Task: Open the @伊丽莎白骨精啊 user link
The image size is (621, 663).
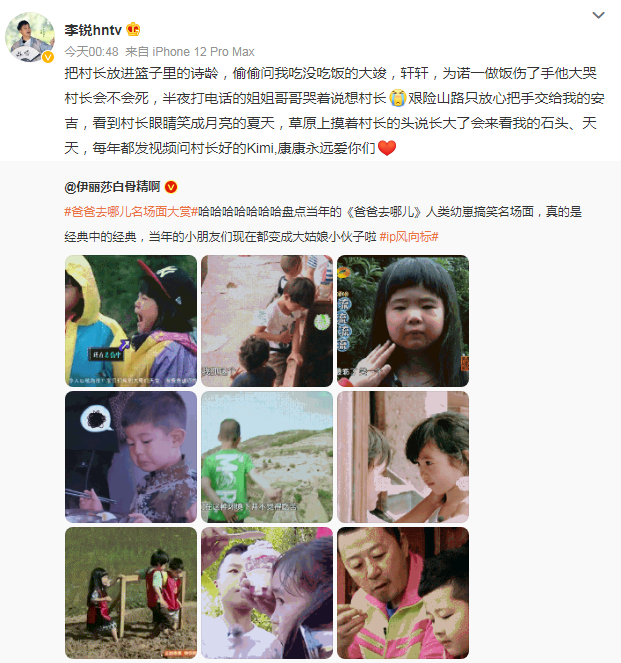Action: 112,186
